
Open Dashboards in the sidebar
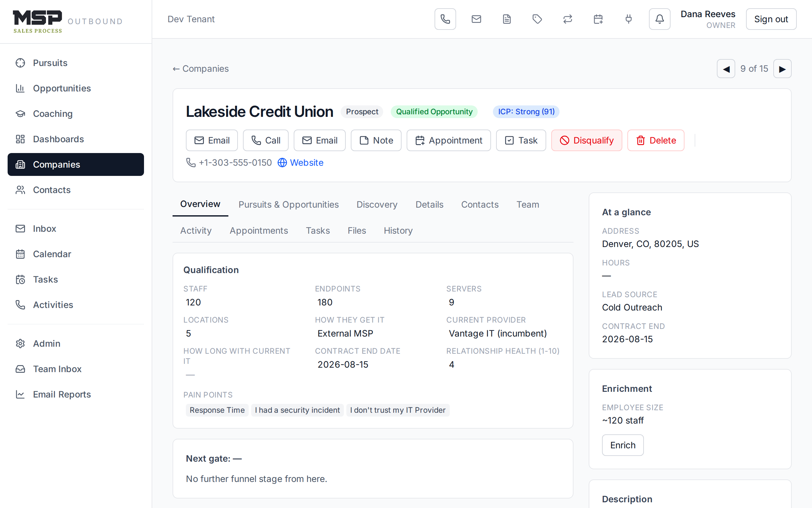76,139
